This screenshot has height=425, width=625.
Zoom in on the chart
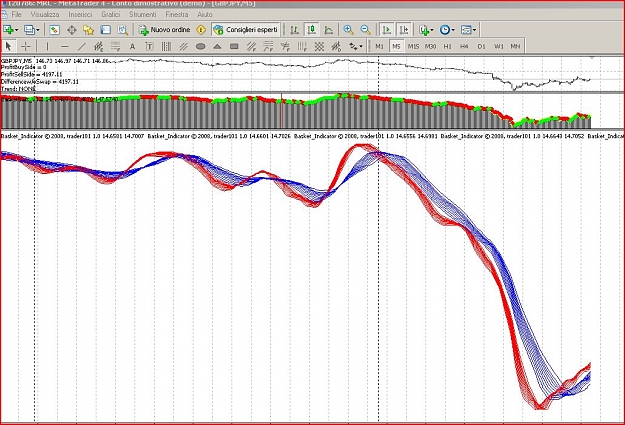348,30
